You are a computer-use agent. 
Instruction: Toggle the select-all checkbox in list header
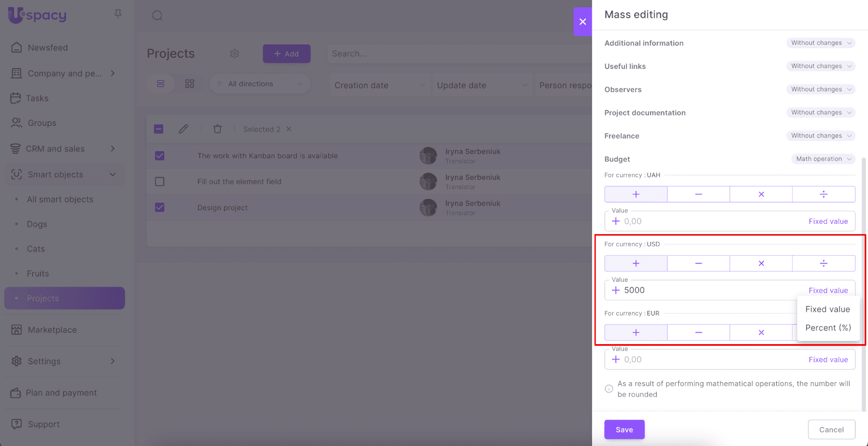158,129
